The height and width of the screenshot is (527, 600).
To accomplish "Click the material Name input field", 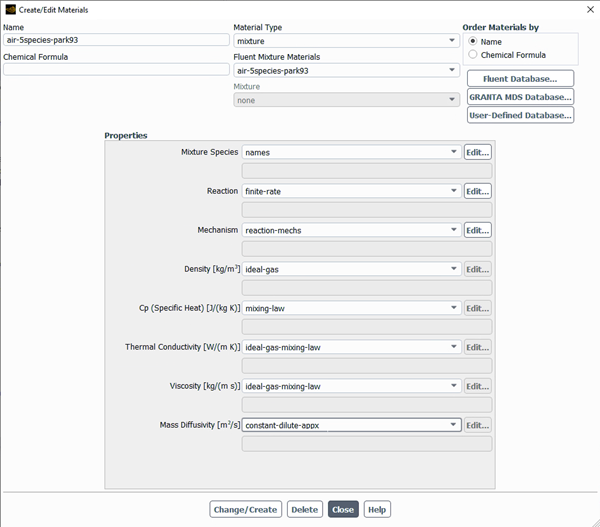I will [x=116, y=41].
